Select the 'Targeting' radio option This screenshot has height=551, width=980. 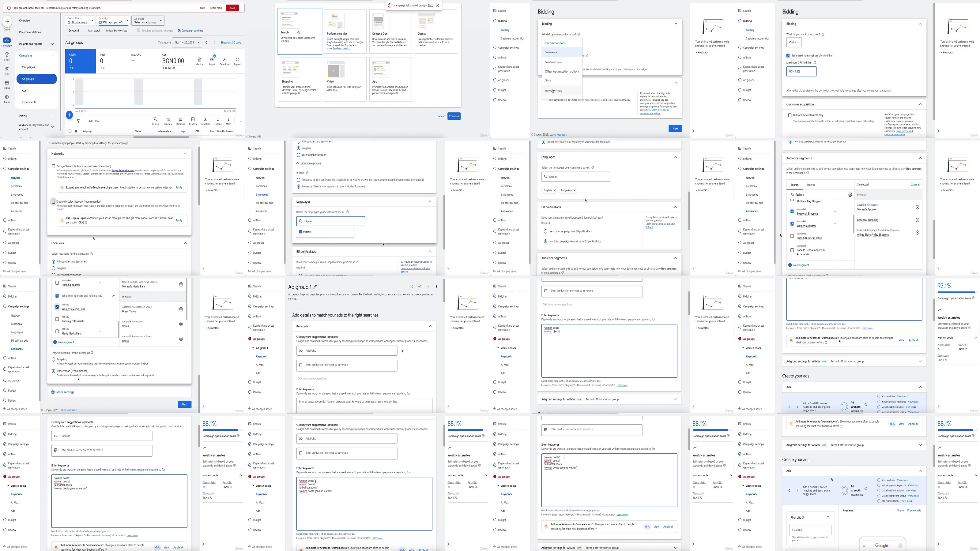tap(54, 359)
